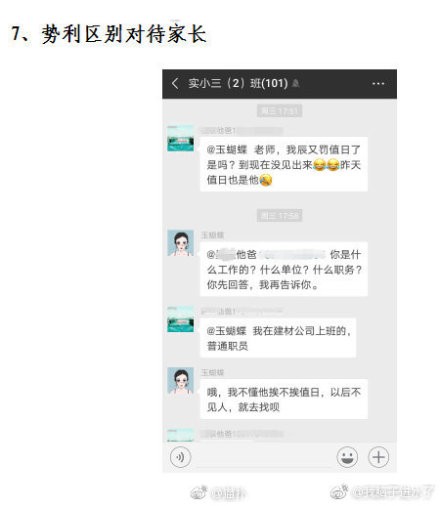The height and width of the screenshot is (506, 440).
Task: Tap parent avatar next to 建材公司 reply
Action: (180, 319)
